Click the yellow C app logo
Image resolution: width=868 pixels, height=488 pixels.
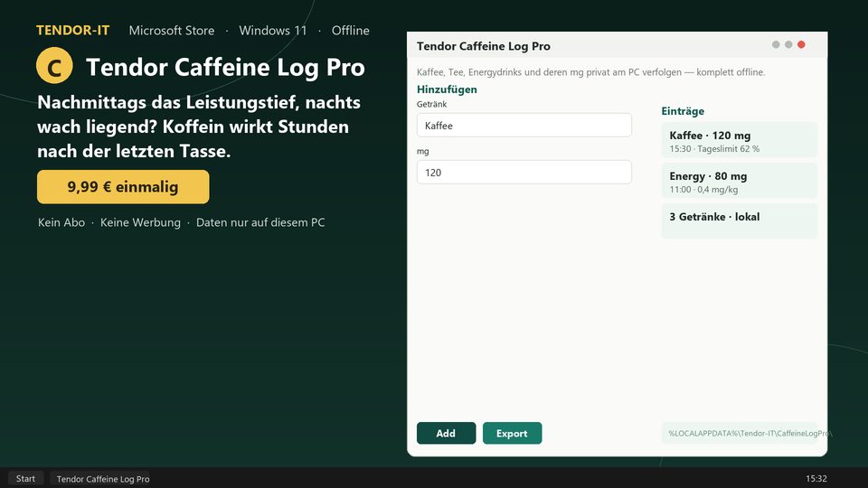pos(54,65)
